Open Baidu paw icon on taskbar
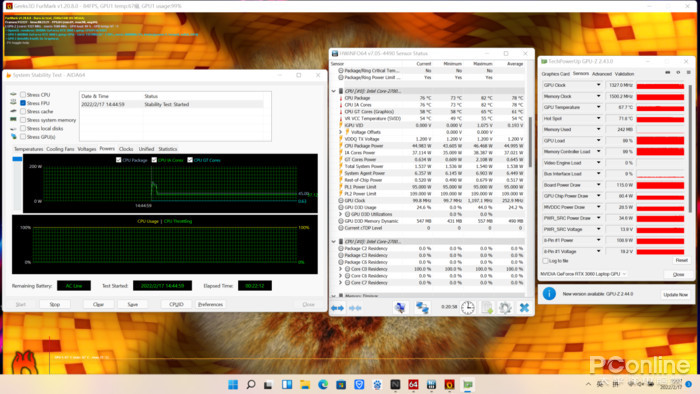Viewport: 700px width, 394px height. [x=377, y=385]
